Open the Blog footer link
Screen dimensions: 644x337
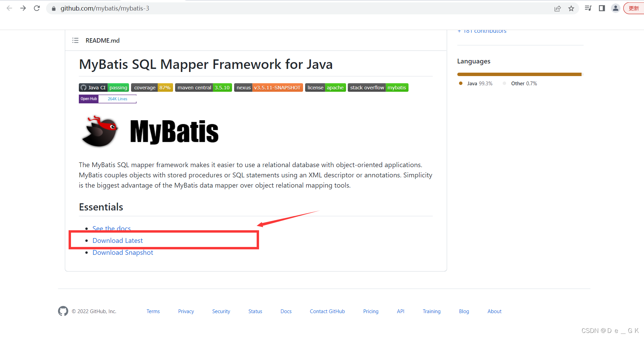click(464, 311)
